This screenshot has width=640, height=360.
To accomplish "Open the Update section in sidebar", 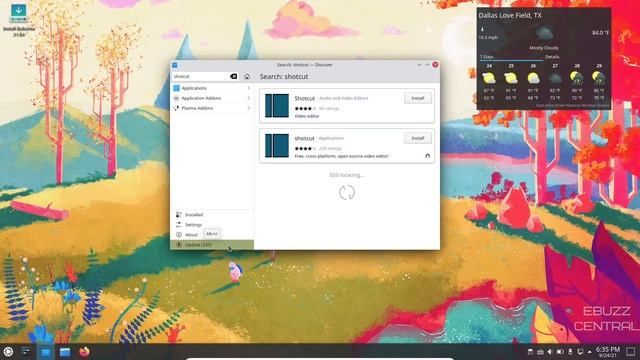I will tap(212, 245).
